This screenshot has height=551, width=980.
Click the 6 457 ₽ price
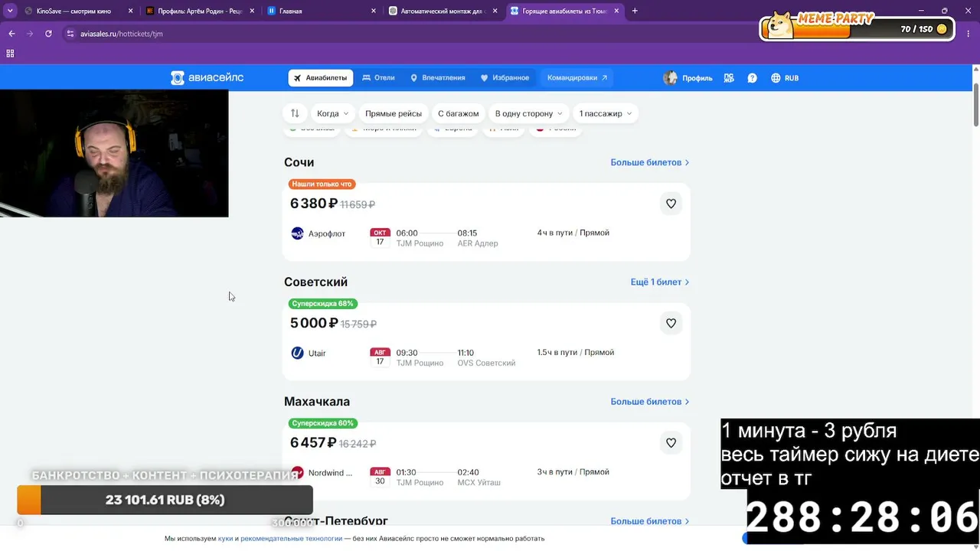pos(313,442)
